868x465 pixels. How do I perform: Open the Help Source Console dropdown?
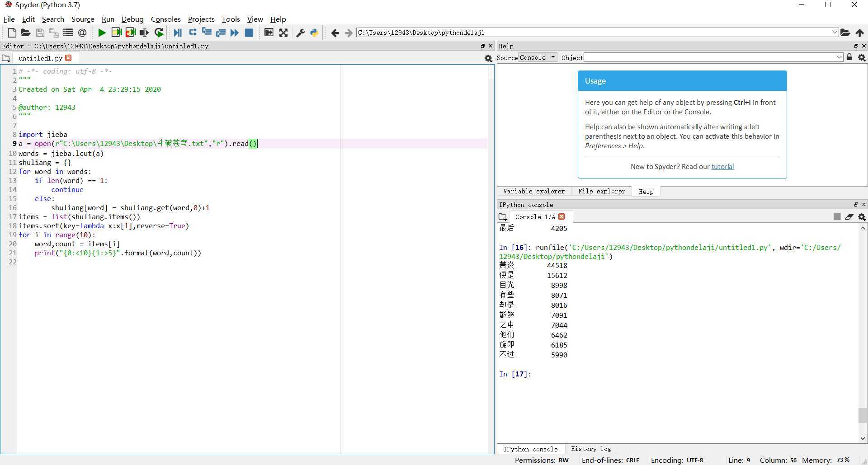[538, 57]
